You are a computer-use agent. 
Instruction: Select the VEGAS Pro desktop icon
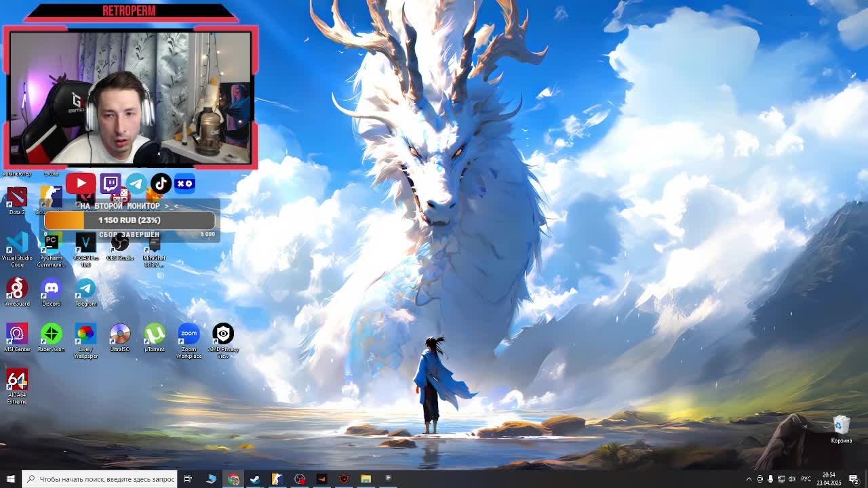(85, 249)
